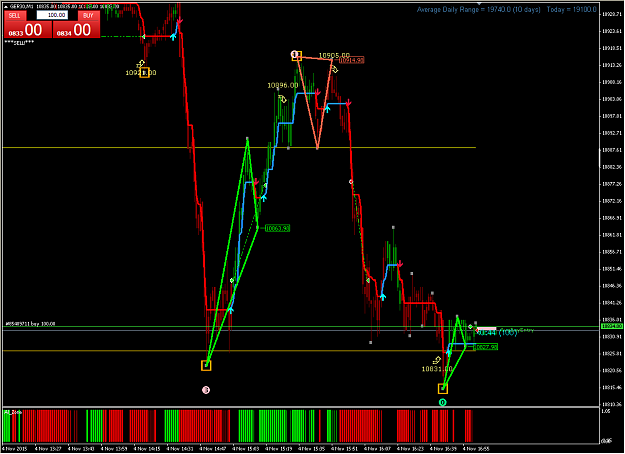Click the Today = 19100.0 text
The width and height of the screenshot is (625, 454).
pos(572,10)
